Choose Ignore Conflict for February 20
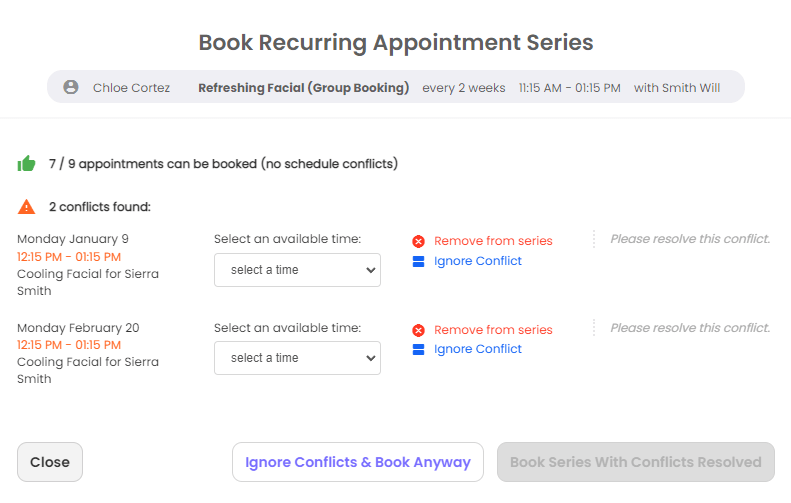 478,349
